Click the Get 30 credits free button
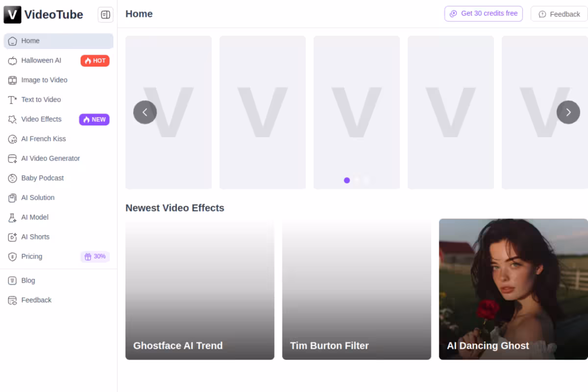Image resolution: width=588 pixels, height=392 pixels. coord(484,14)
